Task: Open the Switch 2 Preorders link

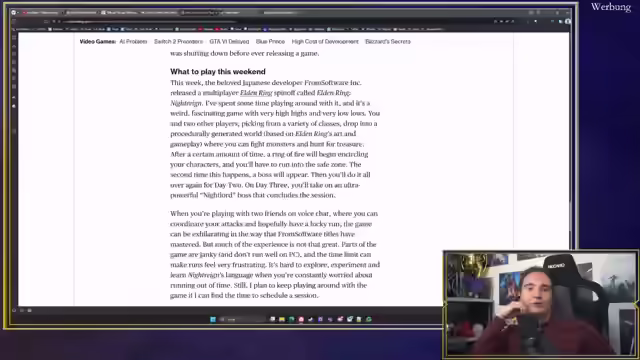Action: 178,42
